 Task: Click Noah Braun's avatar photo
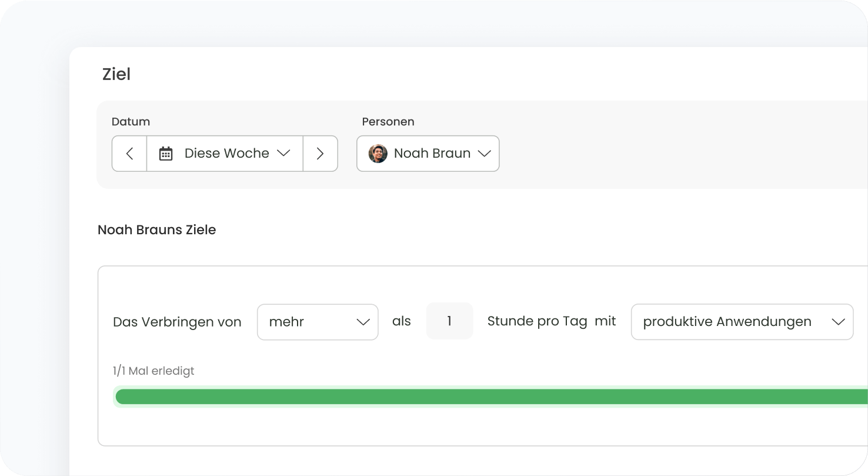tap(378, 154)
